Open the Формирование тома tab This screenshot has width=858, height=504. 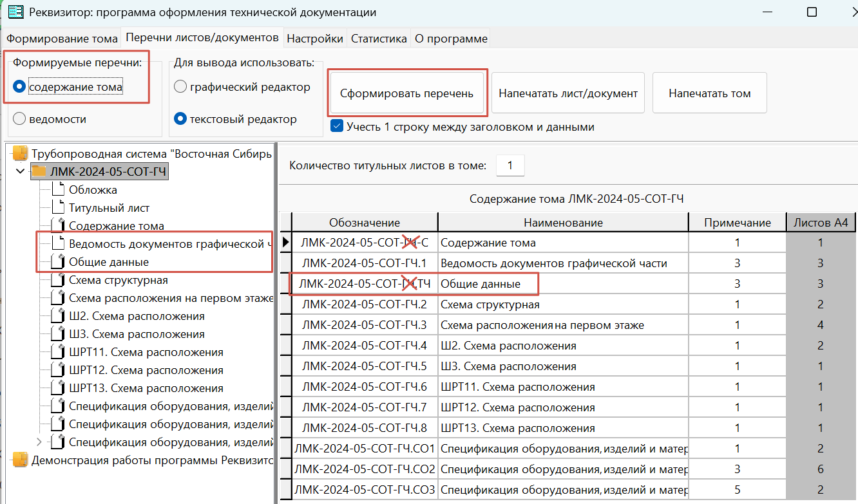pos(62,39)
